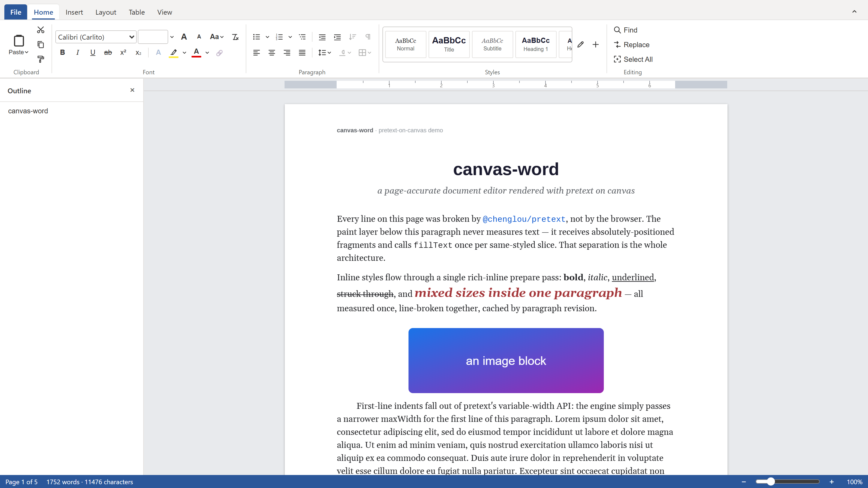Click the numbered list icon
The height and width of the screenshot is (488, 868).
coord(279,37)
